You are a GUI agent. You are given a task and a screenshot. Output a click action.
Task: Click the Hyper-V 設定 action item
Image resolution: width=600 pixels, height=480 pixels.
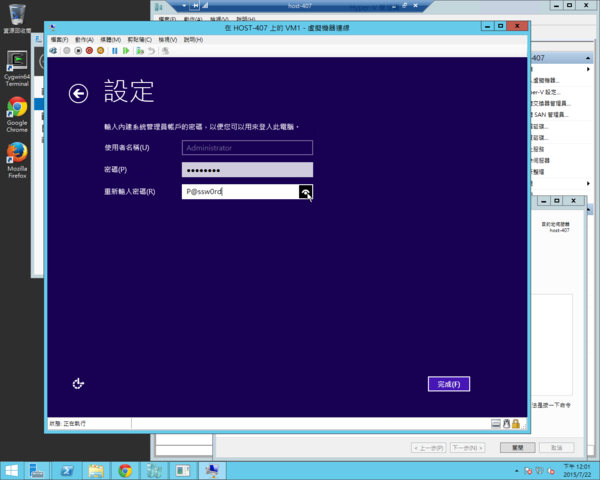[546, 92]
